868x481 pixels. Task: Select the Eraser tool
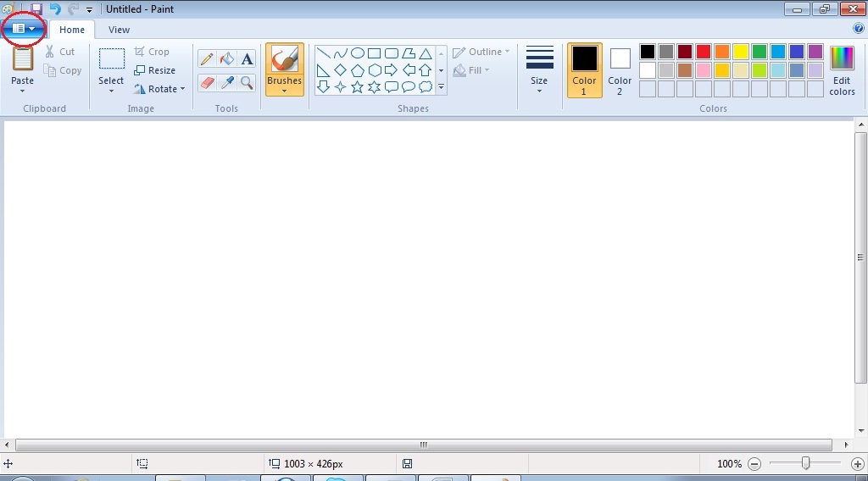[207, 83]
